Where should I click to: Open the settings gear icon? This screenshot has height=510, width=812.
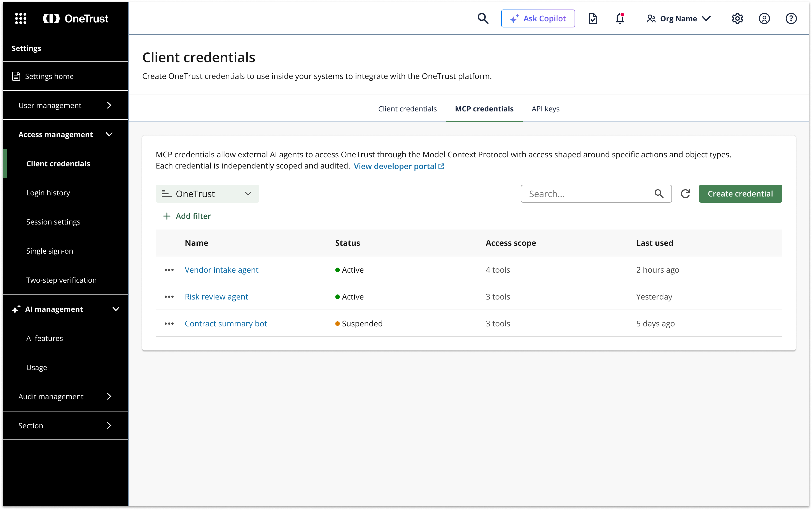coord(737,18)
